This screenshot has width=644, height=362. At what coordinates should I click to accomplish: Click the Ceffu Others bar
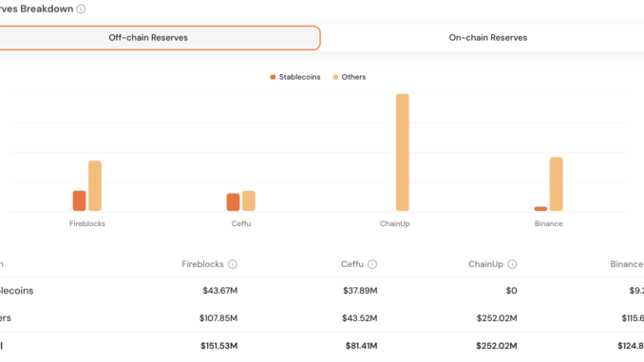point(249,200)
